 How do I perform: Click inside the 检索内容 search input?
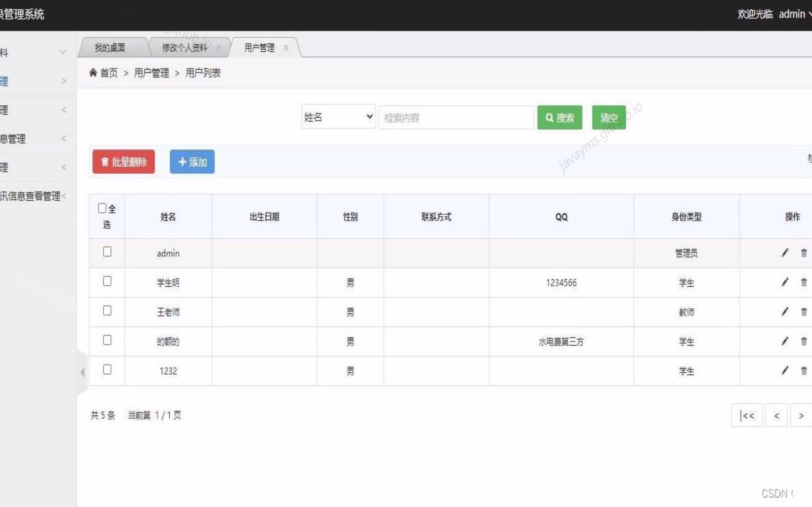click(456, 117)
